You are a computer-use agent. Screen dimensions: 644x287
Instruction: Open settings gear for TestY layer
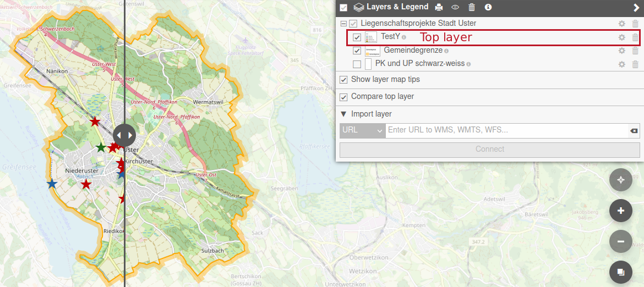click(621, 37)
